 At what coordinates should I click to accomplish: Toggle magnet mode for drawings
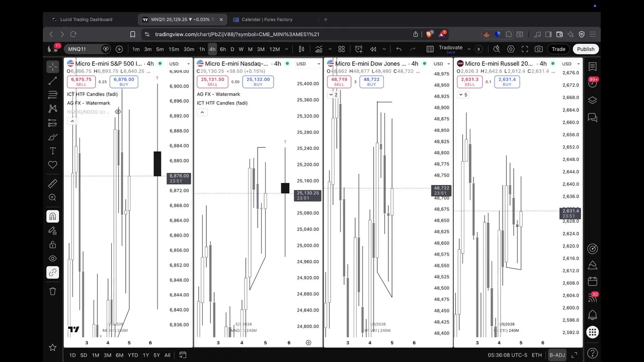click(x=53, y=216)
